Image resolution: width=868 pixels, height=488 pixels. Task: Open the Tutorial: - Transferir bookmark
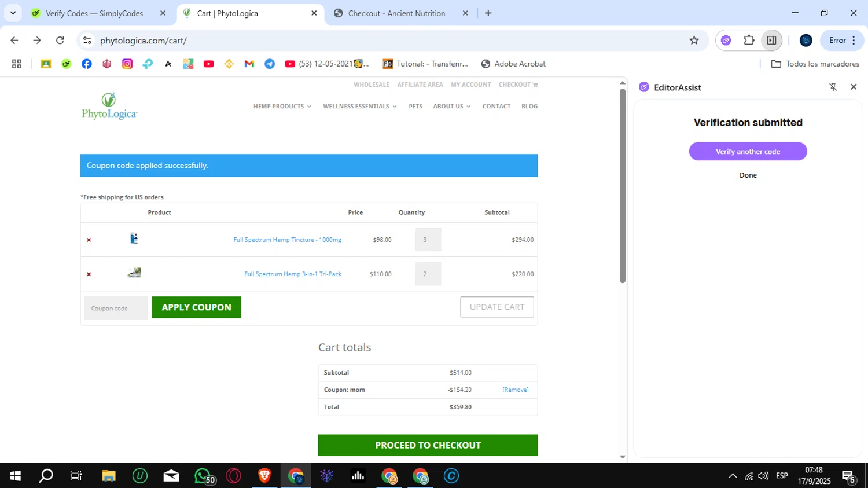coord(425,64)
